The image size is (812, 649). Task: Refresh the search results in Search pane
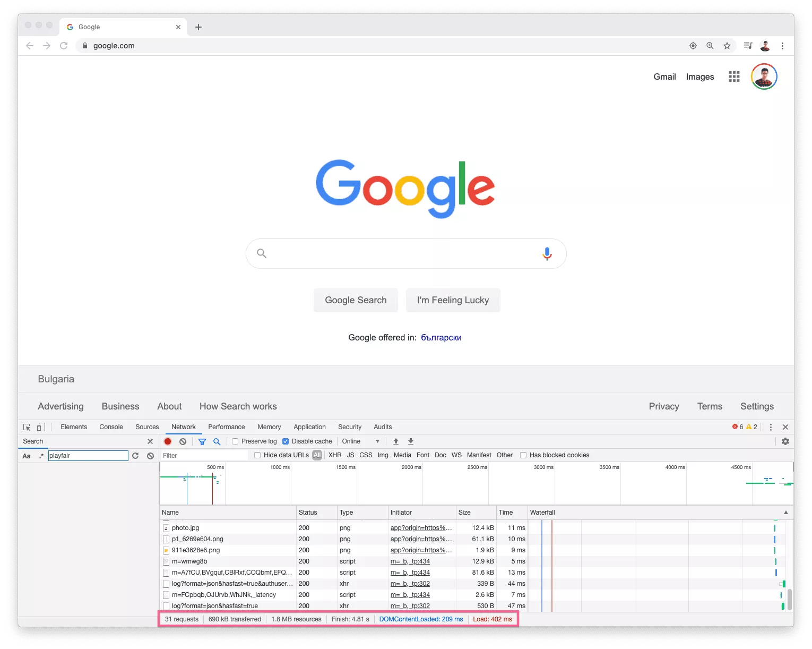(x=135, y=456)
